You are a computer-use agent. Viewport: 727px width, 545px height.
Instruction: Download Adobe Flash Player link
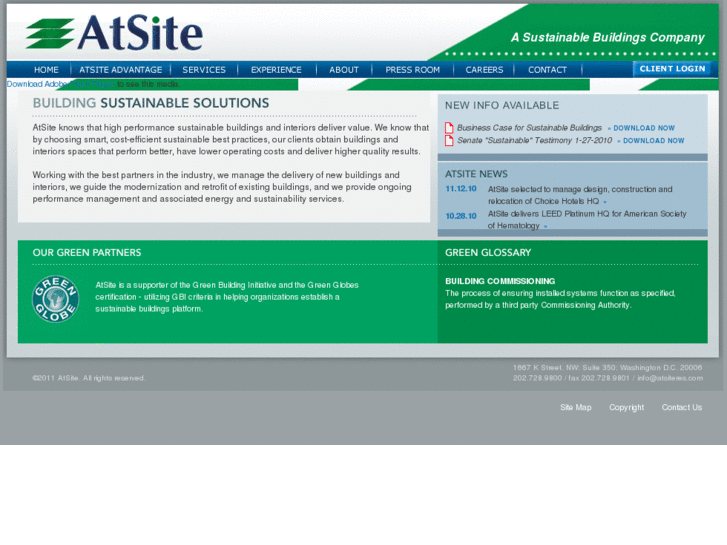[x=61, y=84]
